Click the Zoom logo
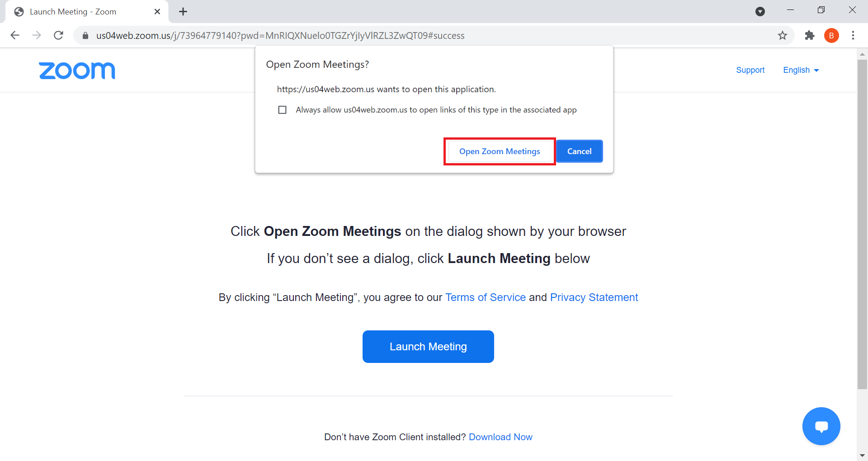The image size is (868, 461). (77, 71)
